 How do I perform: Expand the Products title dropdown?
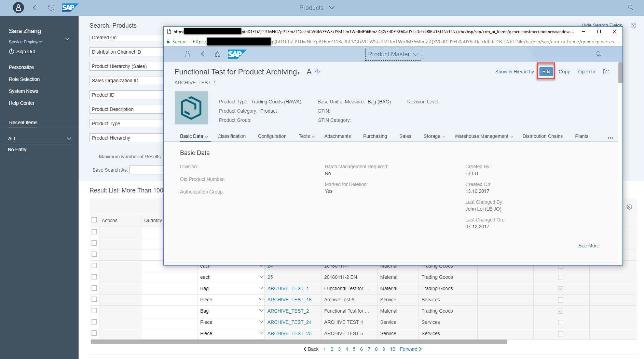point(332,8)
